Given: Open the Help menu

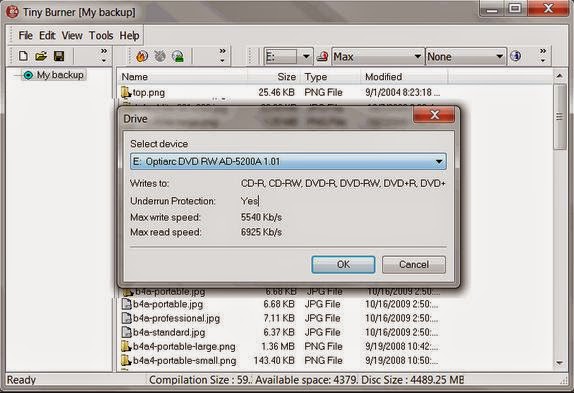Looking at the screenshot, I should pos(129,35).
